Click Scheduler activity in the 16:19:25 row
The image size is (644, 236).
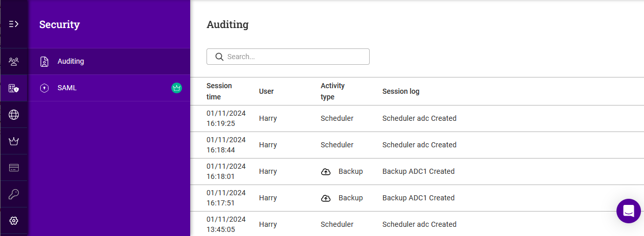(337, 118)
